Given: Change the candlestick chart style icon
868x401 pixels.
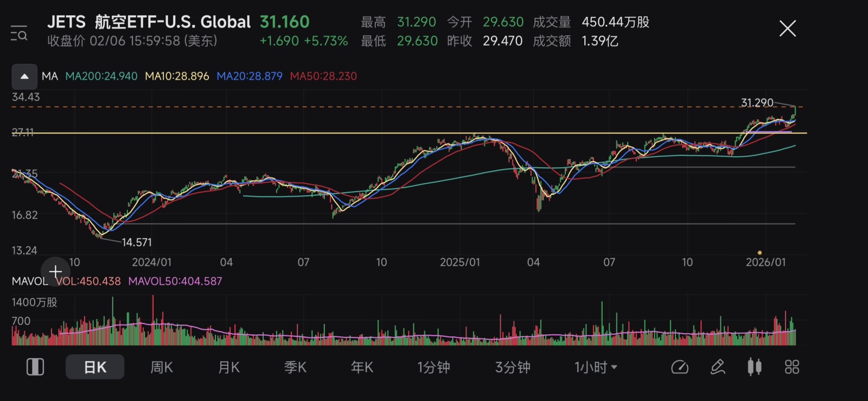Looking at the screenshot, I should [755, 367].
